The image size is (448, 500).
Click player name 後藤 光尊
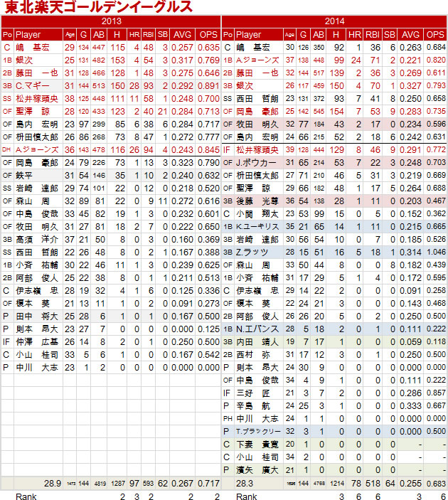(257, 201)
